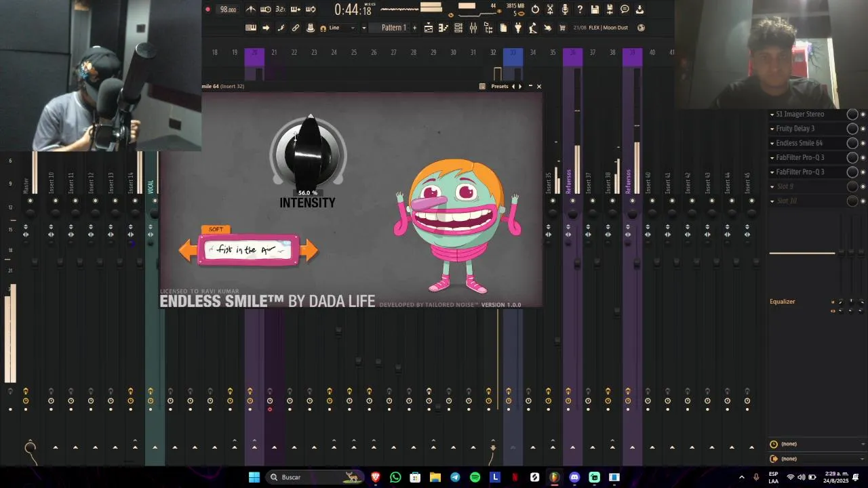Toggle the record button in FL Studio
Viewport: 868px width, 488px height.
point(208,9)
